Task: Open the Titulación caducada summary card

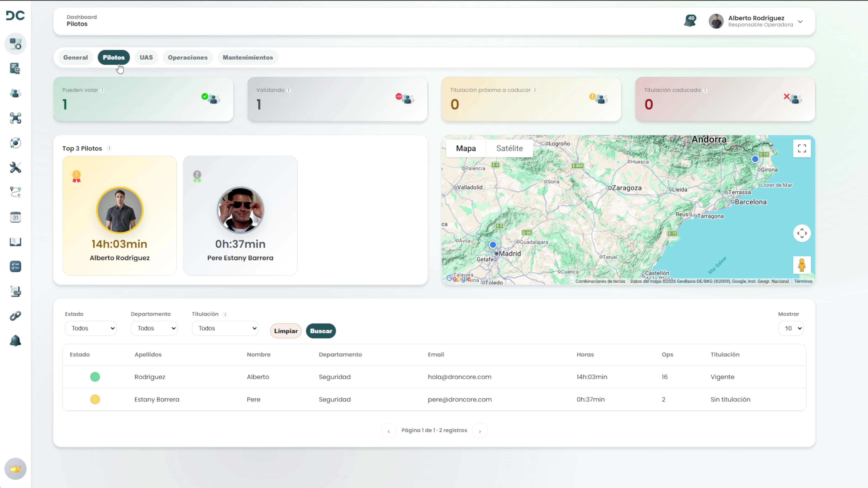Action: tap(725, 99)
